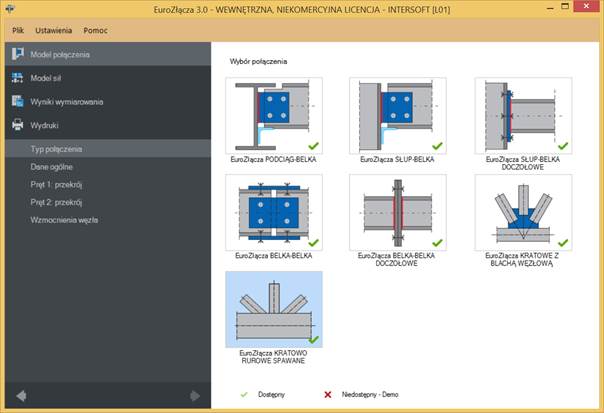Minimize the EuroZłącza window

[550, 7]
